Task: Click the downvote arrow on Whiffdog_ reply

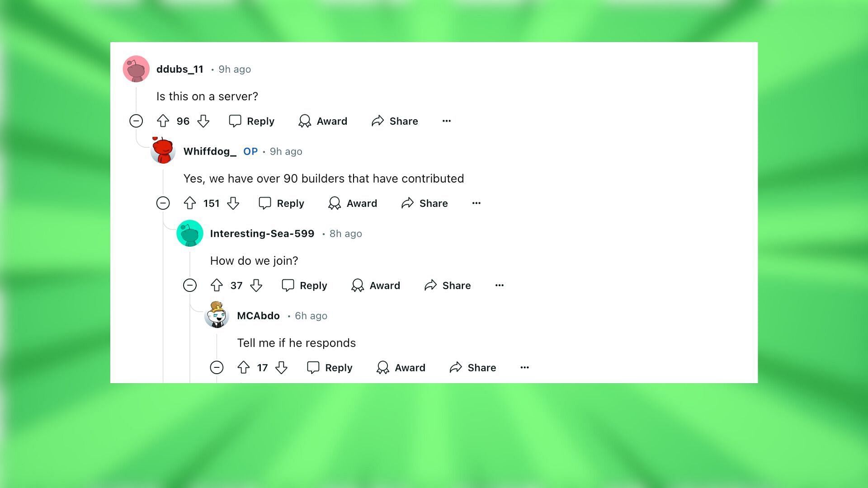Action: (233, 203)
